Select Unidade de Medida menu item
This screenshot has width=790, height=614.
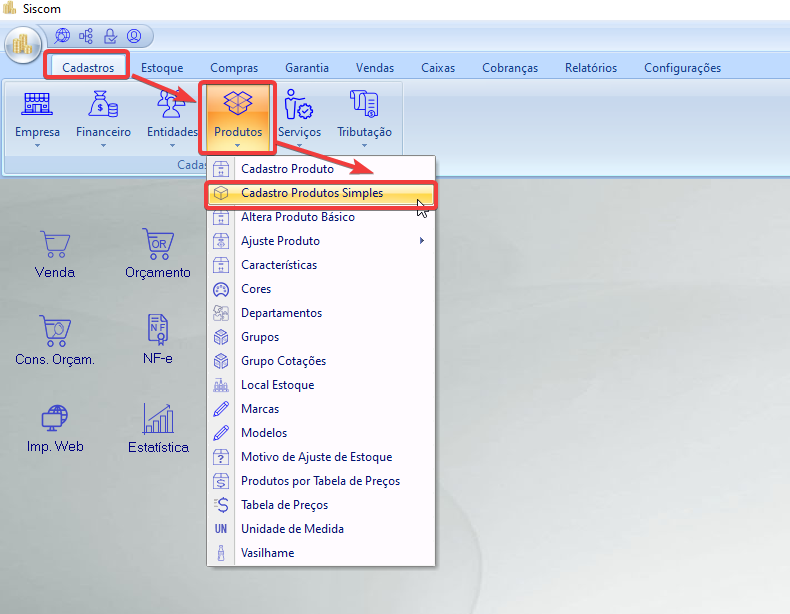tap(292, 529)
